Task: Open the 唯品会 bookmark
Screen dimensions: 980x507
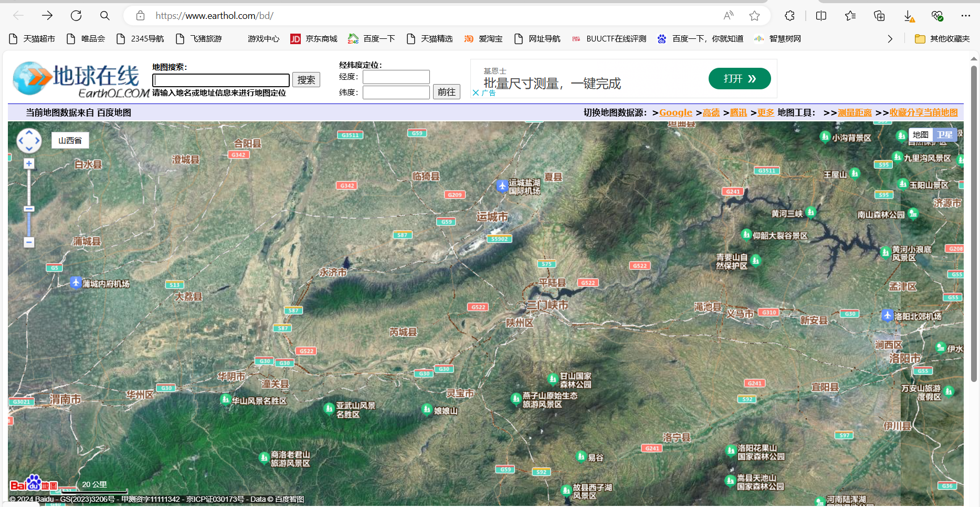Action: (86, 39)
